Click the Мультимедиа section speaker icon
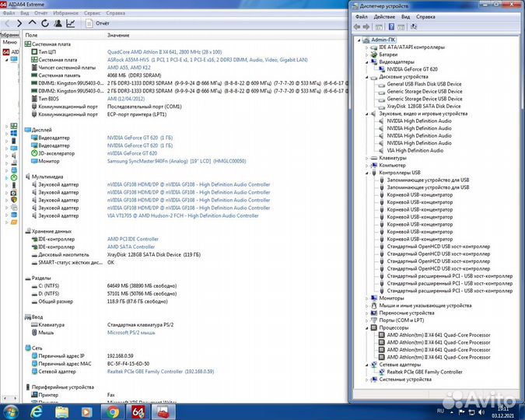Screen dimensions: 525x420 27,177
